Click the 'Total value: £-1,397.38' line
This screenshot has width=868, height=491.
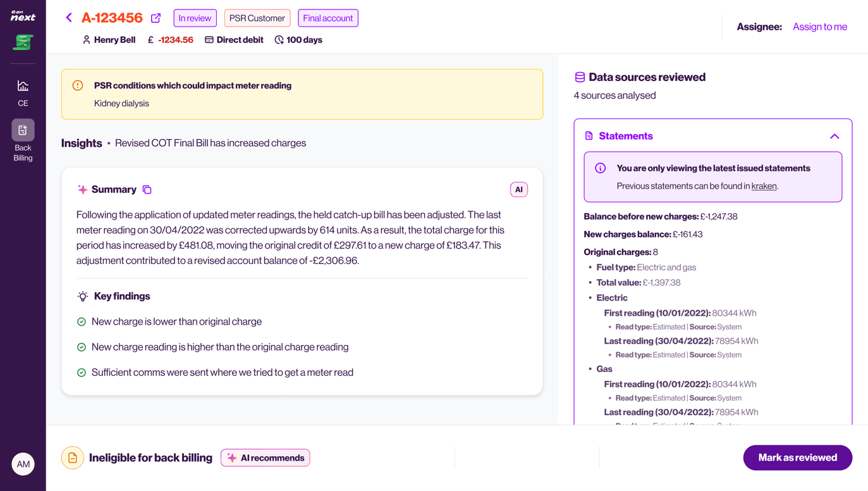[x=639, y=283]
